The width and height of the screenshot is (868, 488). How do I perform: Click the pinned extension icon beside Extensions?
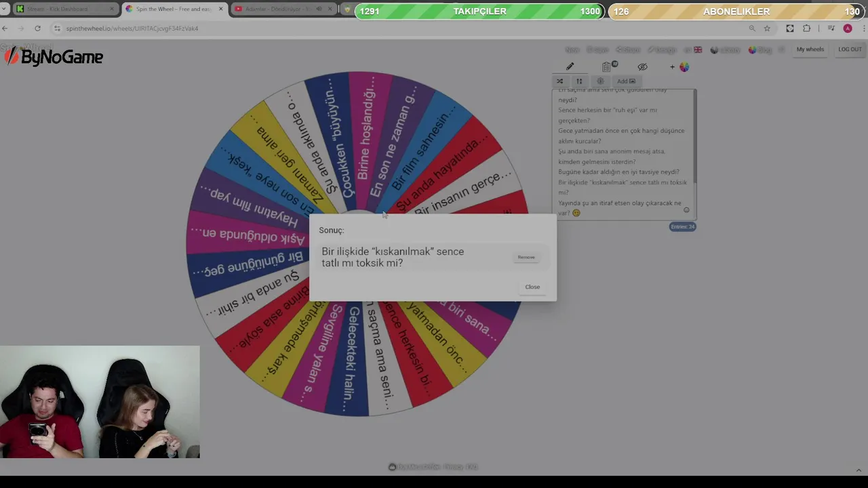(790, 28)
